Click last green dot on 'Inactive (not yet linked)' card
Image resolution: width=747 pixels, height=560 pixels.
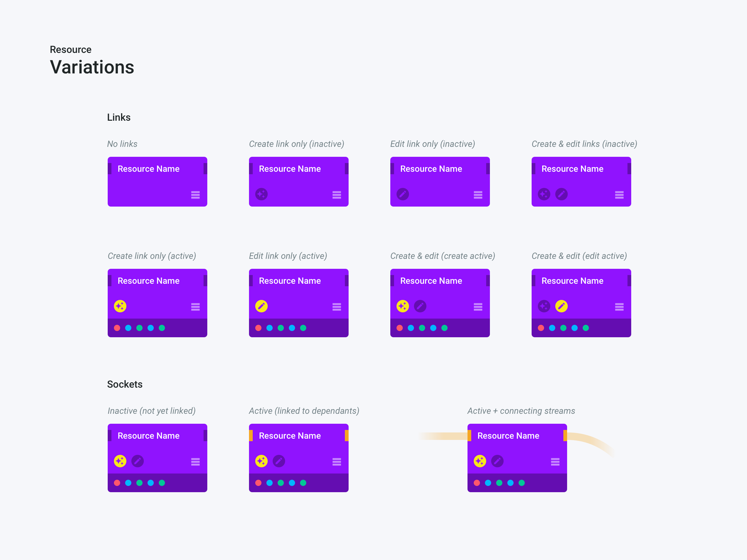[162, 483]
